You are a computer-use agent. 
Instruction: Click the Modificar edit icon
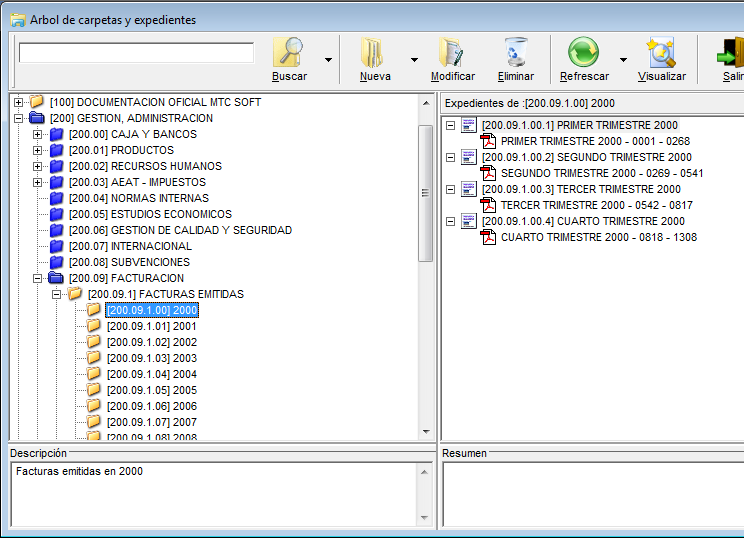[x=452, y=52]
